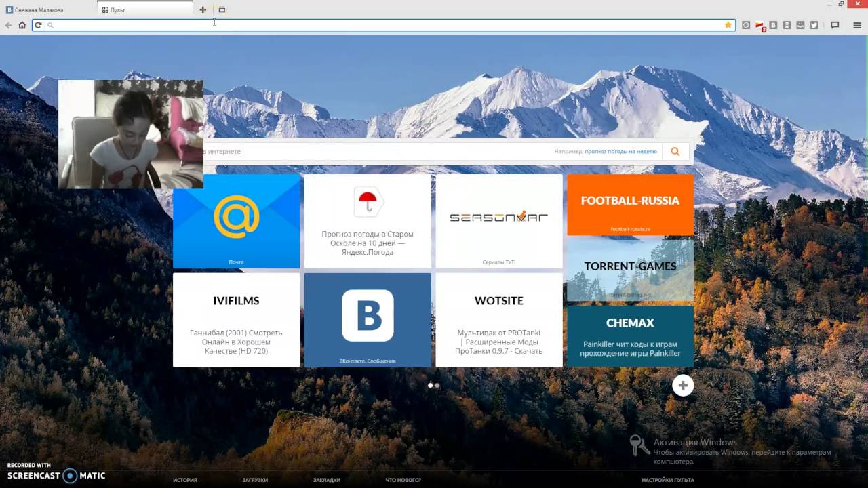Click the bookmark star in address bar
Screen dimensions: 868x488
pyautogui.click(x=728, y=25)
